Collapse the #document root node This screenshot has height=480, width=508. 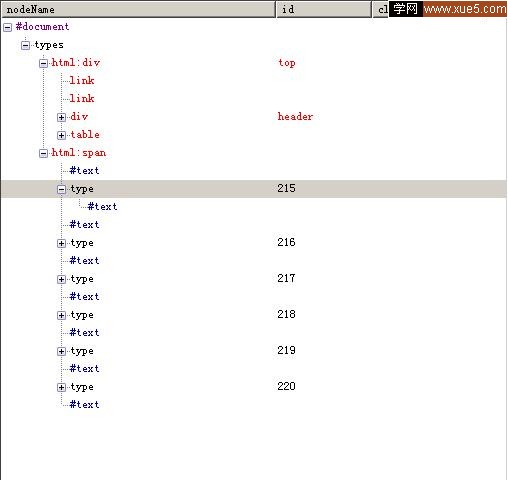pos(7,28)
